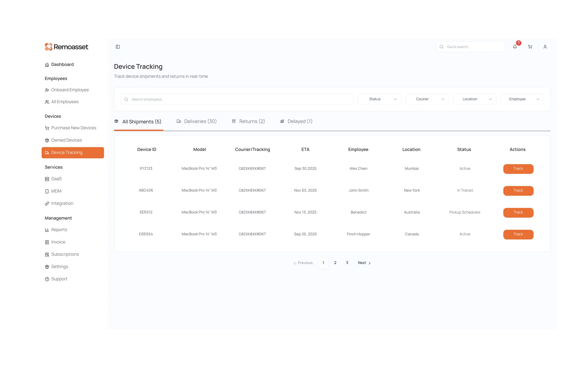Click the Invoice document icon

(47, 242)
